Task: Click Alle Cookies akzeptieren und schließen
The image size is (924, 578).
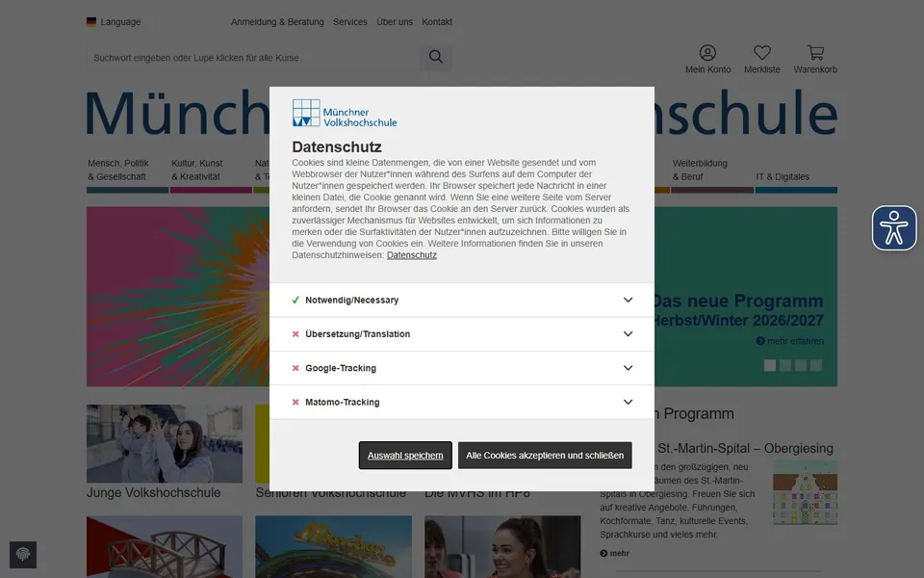Action: coord(545,456)
